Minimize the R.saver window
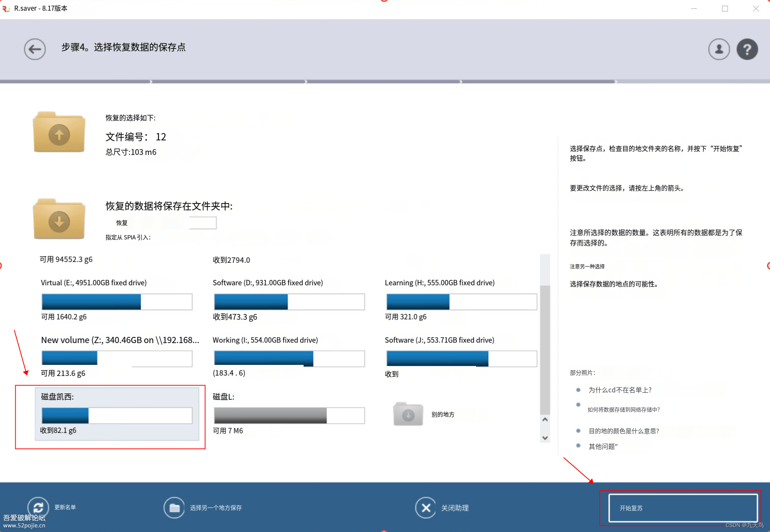The image size is (770, 532). [x=694, y=8]
